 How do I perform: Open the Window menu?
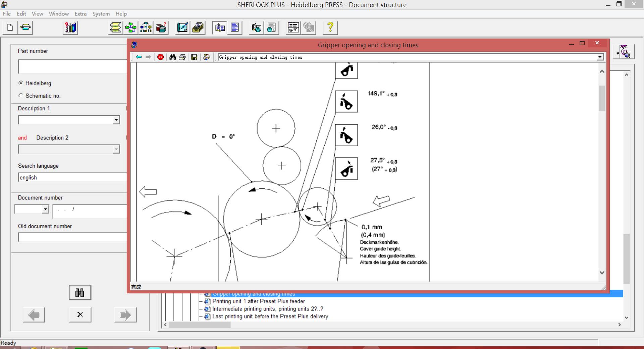(59, 14)
